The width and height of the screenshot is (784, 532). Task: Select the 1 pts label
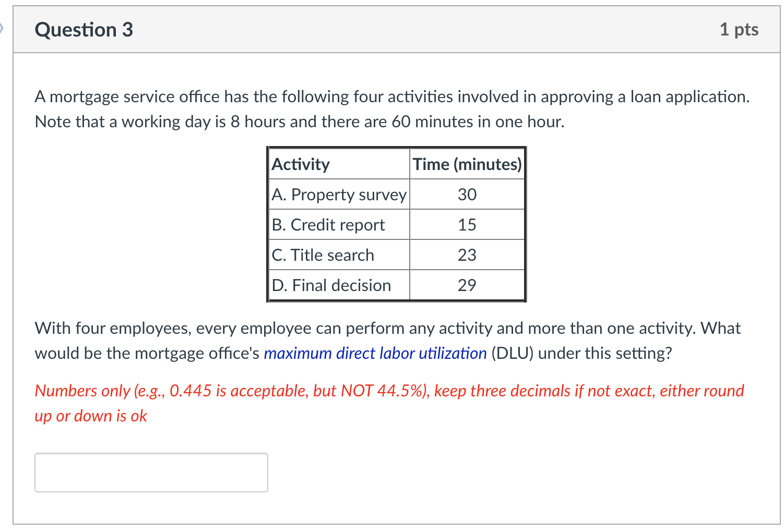(739, 30)
